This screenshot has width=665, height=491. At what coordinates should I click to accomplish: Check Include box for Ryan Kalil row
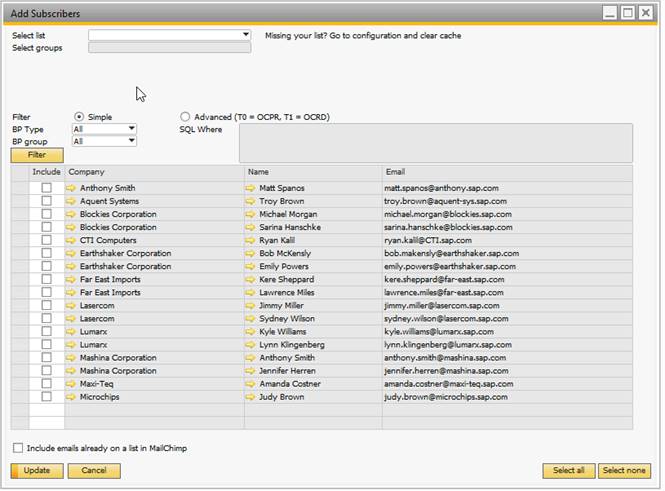[47, 240]
